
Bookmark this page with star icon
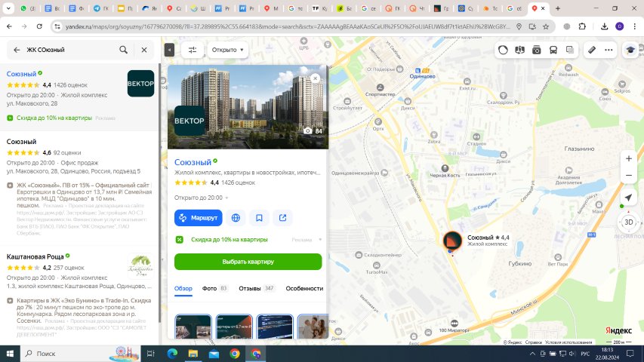coord(546,26)
